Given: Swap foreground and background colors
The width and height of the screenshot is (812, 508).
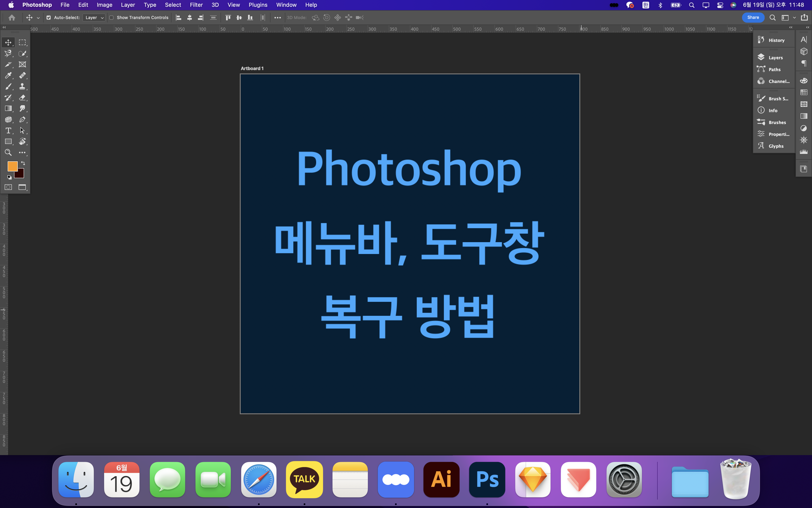Looking at the screenshot, I should [23, 163].
